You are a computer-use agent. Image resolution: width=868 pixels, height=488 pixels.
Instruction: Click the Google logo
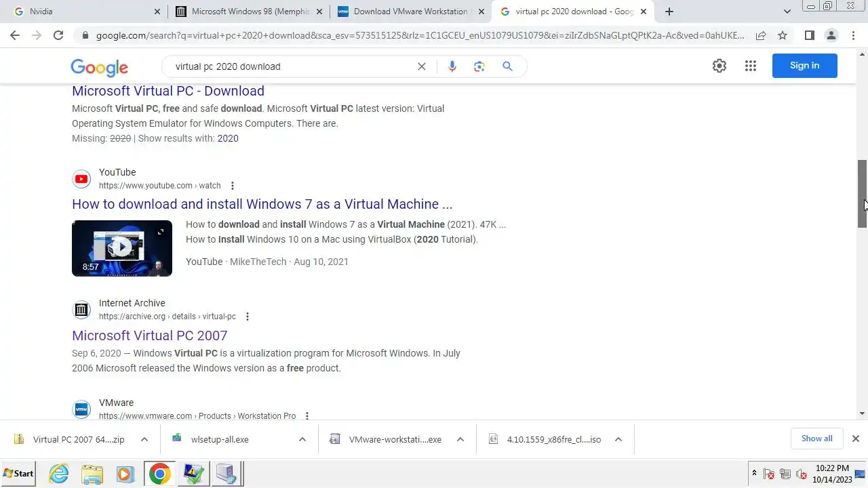pos(99,67)
